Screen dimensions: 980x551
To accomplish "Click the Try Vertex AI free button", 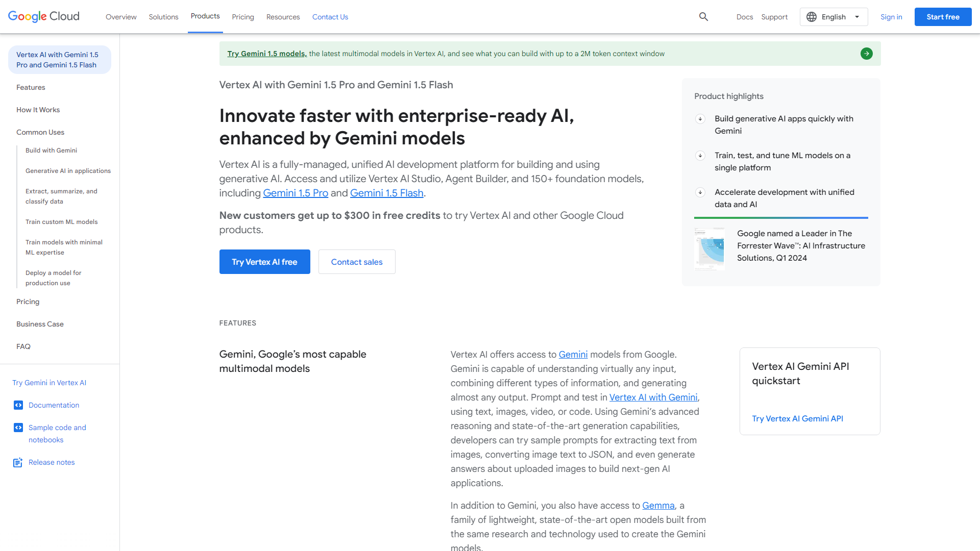I will pyautogui.click(x=264, y=262).
